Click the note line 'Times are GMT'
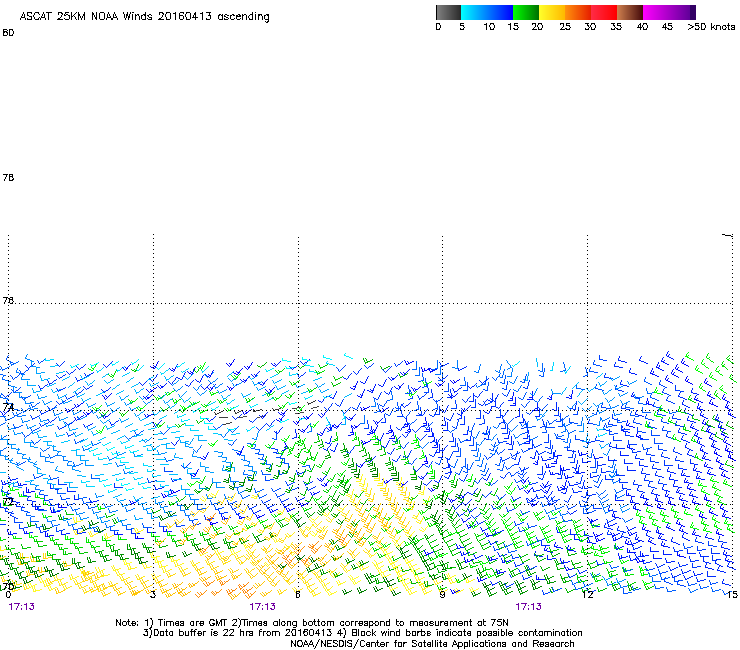740x650 pixels. coord(191,623)
